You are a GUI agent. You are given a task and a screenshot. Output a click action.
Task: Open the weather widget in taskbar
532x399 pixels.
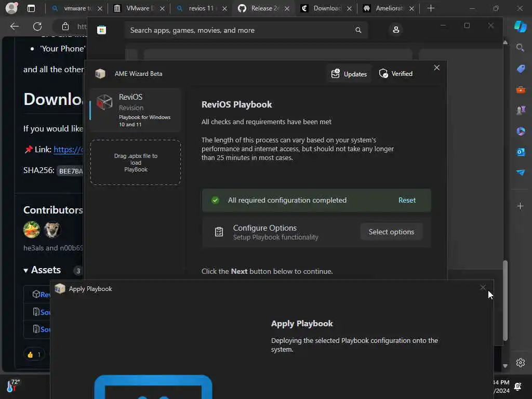click(13, 386)
